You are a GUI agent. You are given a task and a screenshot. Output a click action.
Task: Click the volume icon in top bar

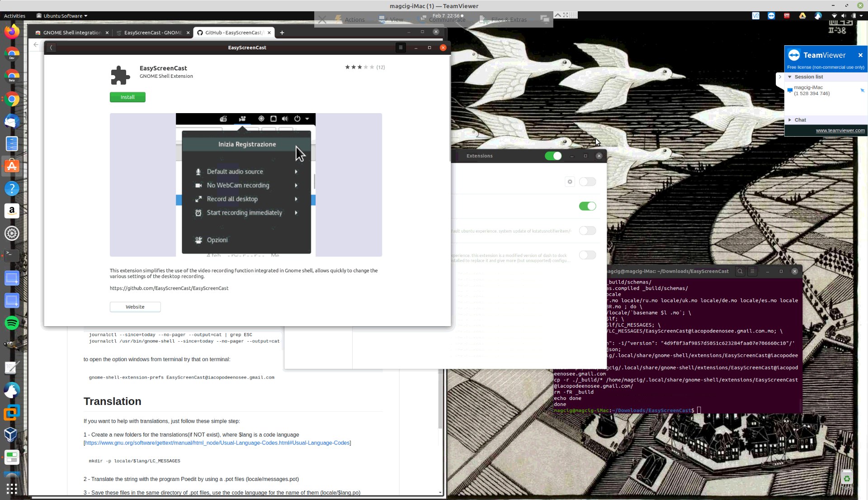point(844,16)
